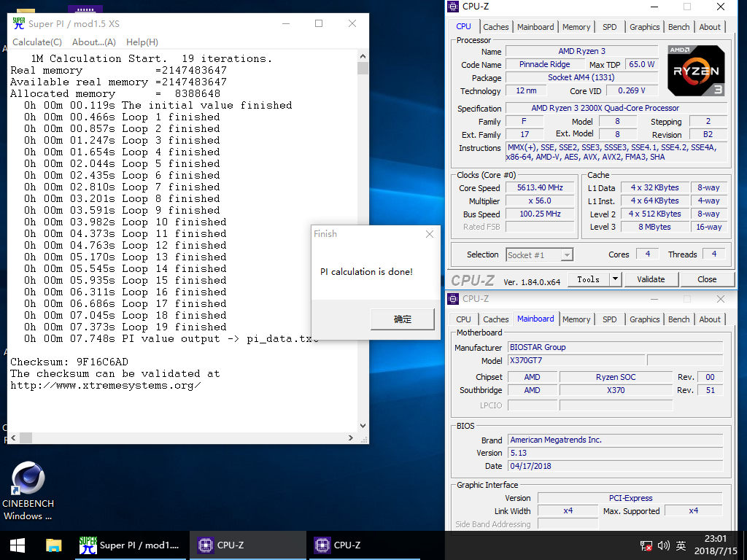Click the Close button in CPU-Z

coord(707,279)
